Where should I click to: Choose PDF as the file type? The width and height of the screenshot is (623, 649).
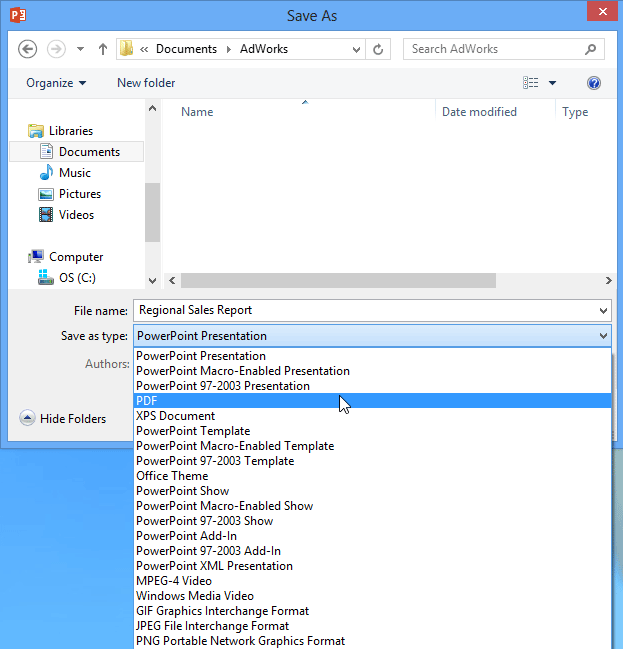[373, 401]
